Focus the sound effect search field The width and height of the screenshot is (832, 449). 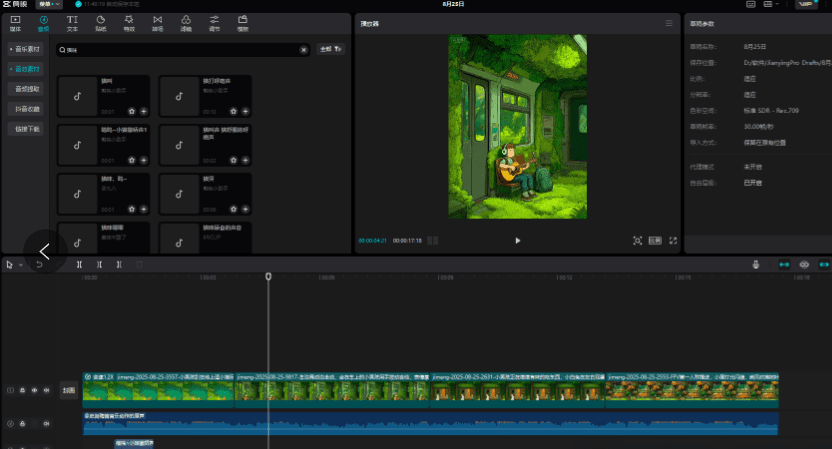pyautogui.click(x=183, y=50)
